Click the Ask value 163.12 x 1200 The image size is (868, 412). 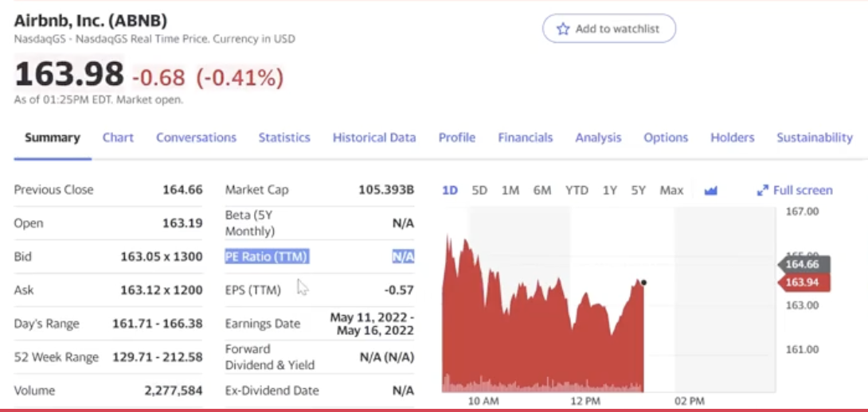(x=162, y=290)
